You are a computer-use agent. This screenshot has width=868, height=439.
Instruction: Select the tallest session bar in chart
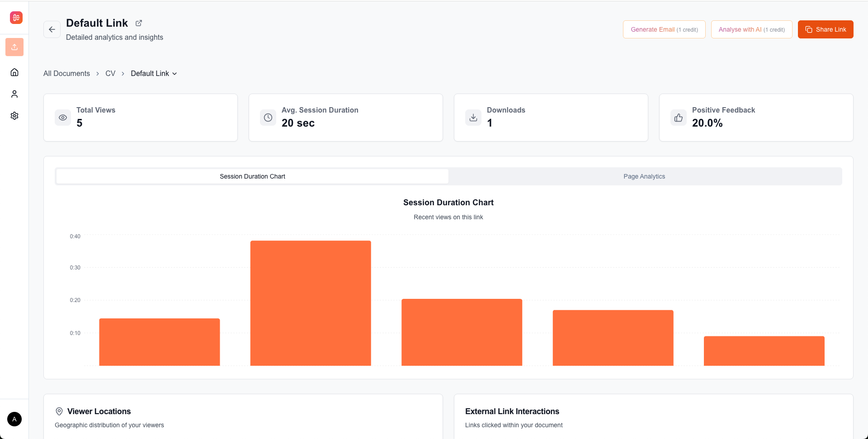[x=311, y=303]
